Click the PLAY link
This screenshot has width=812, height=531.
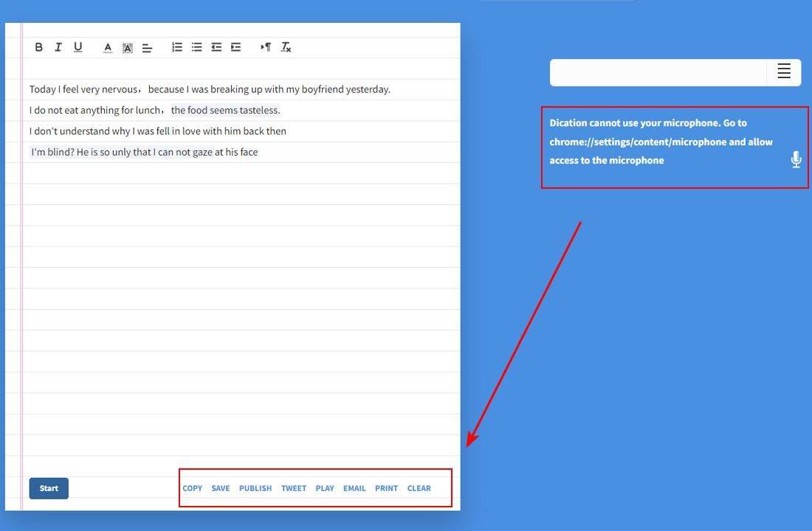coord(325,488)
